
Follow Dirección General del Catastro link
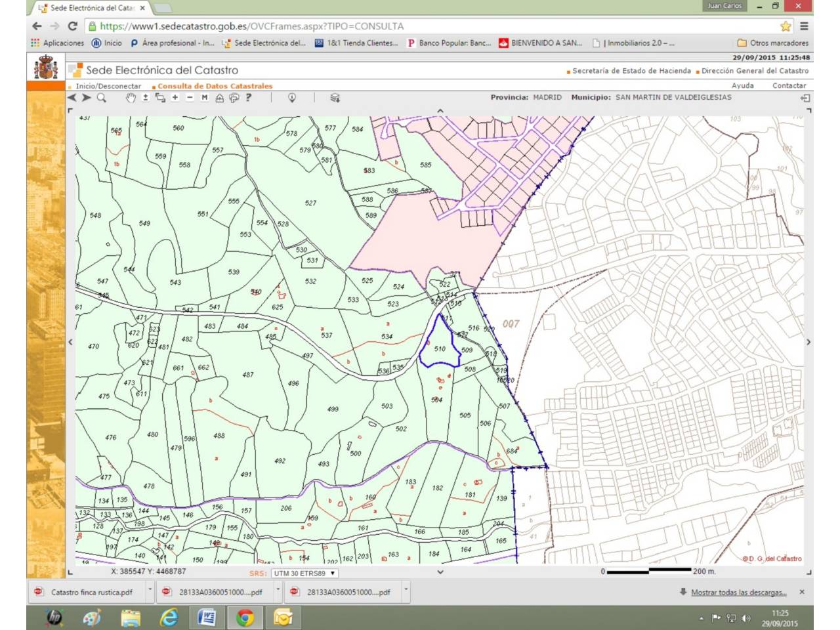tap(755, 71)
